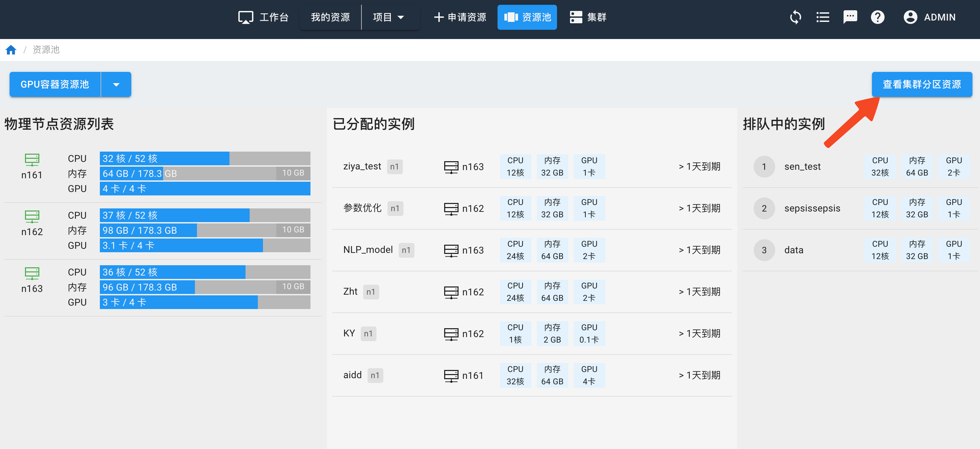Click the 工作台 monitor icon
Viewport: 980px width, 449px height.
[246, 17]
